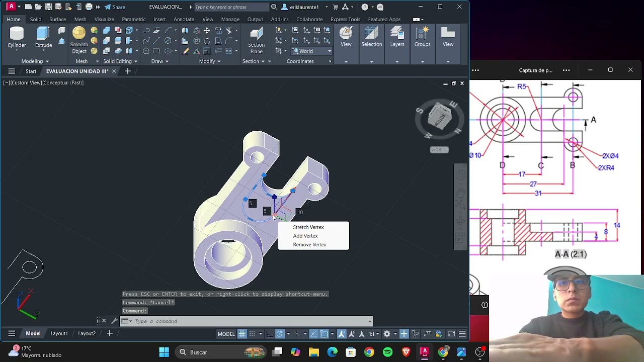Open the Layout1 tab
The width and height of the screenshot is (644, 362).
[x=59, y=333]
